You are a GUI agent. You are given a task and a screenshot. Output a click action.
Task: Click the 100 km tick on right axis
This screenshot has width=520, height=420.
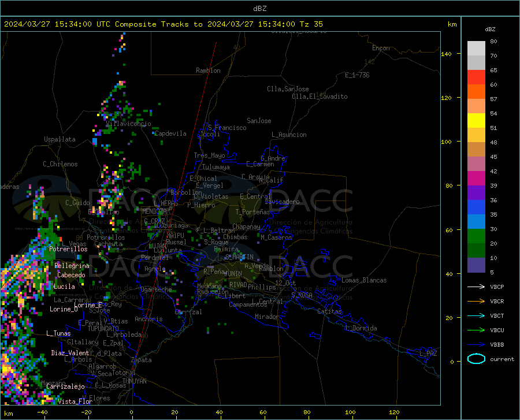click(x=446, y=142)
